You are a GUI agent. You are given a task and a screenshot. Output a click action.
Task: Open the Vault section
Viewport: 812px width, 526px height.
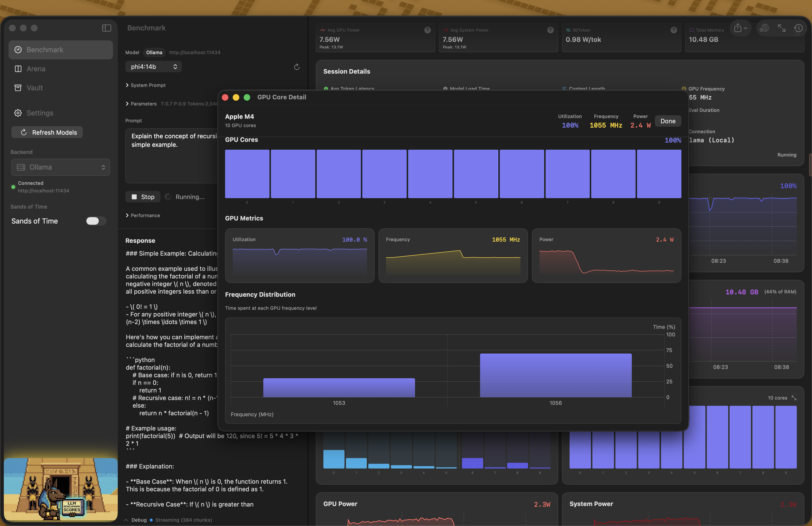61,88
